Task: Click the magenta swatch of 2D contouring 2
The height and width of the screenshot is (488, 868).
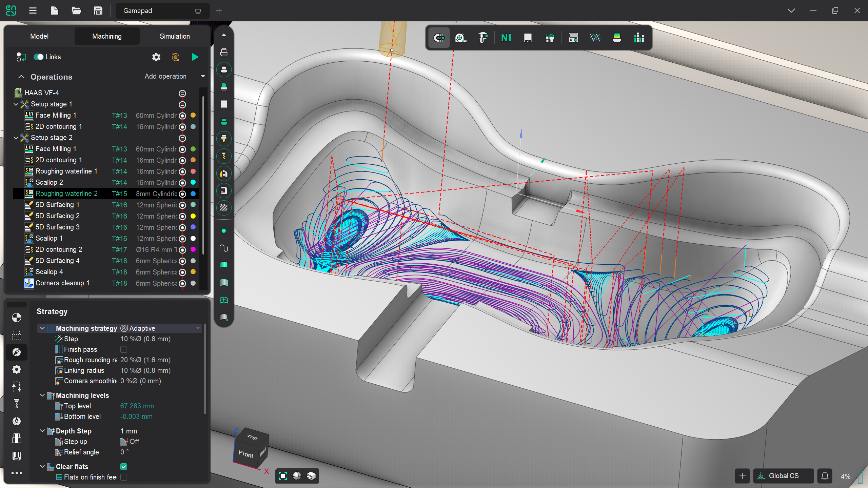Action: point(193,249)
